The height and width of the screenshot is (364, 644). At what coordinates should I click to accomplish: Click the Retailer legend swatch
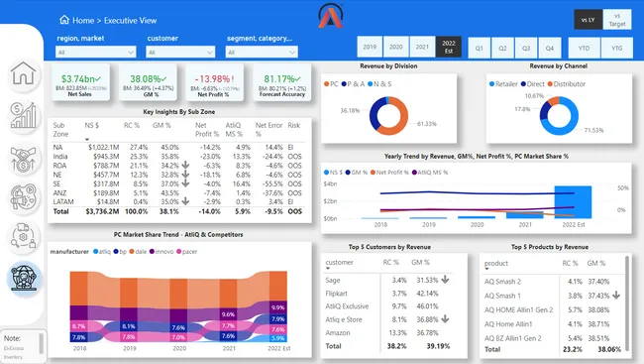491,84
